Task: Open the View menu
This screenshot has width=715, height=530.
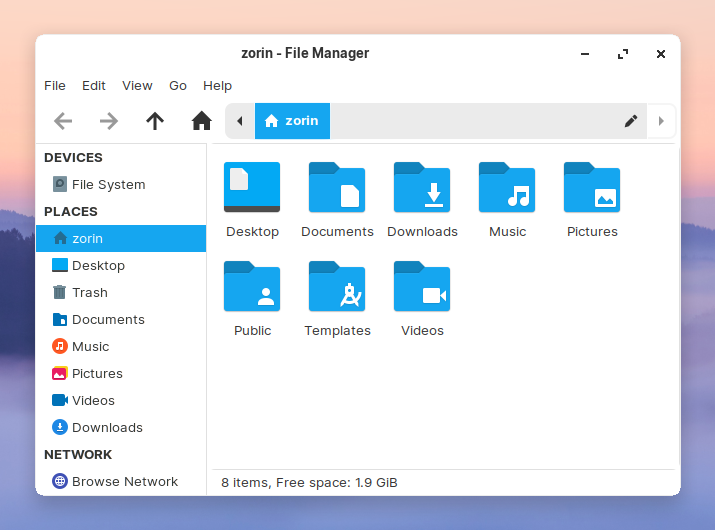Action: pyautogui.click(x=137, y=86)
